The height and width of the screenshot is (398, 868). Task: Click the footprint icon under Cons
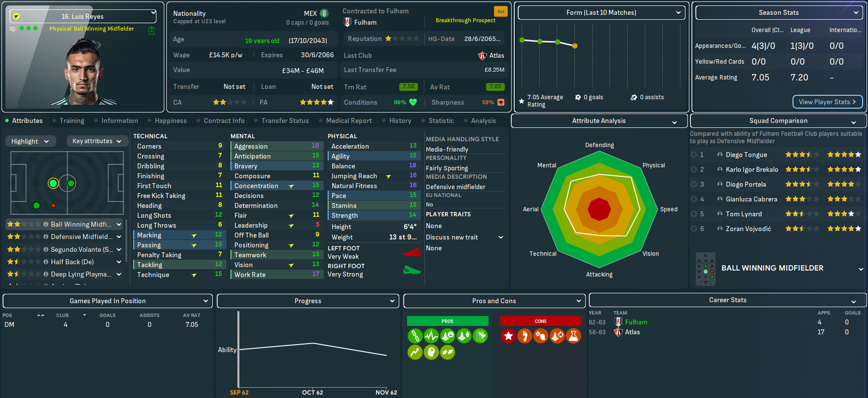click(525, 336)
